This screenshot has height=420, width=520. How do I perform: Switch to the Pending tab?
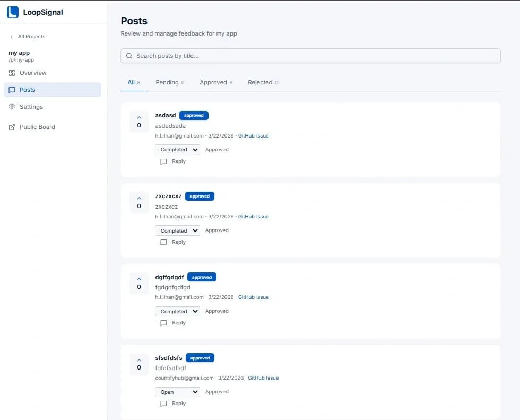(170, 82)
